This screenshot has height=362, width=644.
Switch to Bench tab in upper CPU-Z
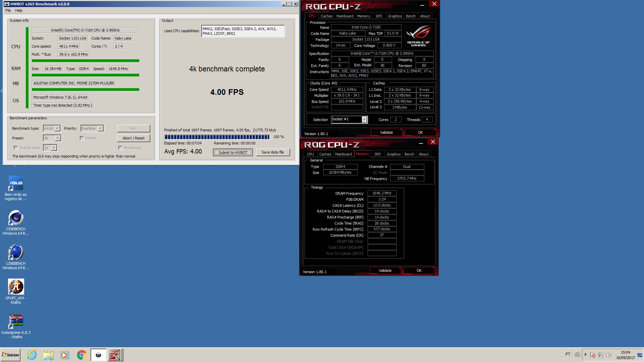pyautogui.click(x=411, y=16)
